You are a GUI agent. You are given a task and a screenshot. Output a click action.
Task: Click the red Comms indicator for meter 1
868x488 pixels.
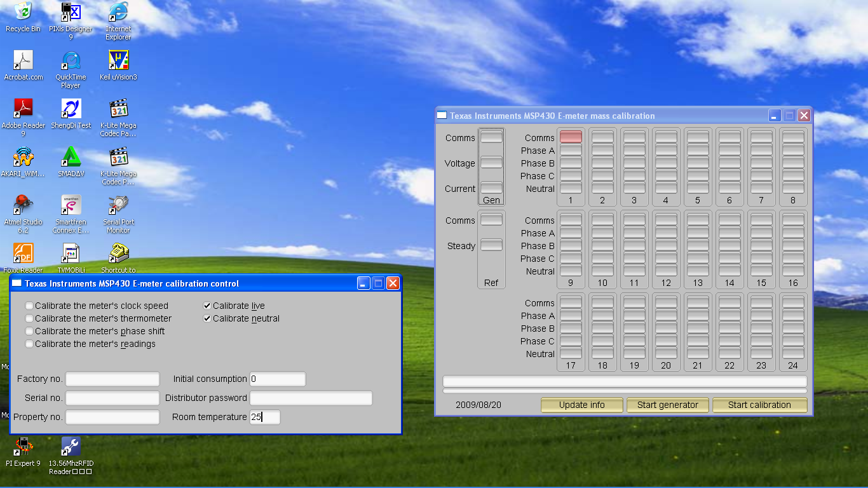[571, 137]
